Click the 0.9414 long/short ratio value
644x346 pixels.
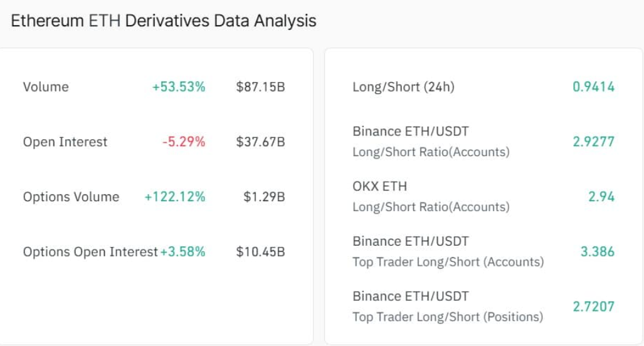pos(593,87)
